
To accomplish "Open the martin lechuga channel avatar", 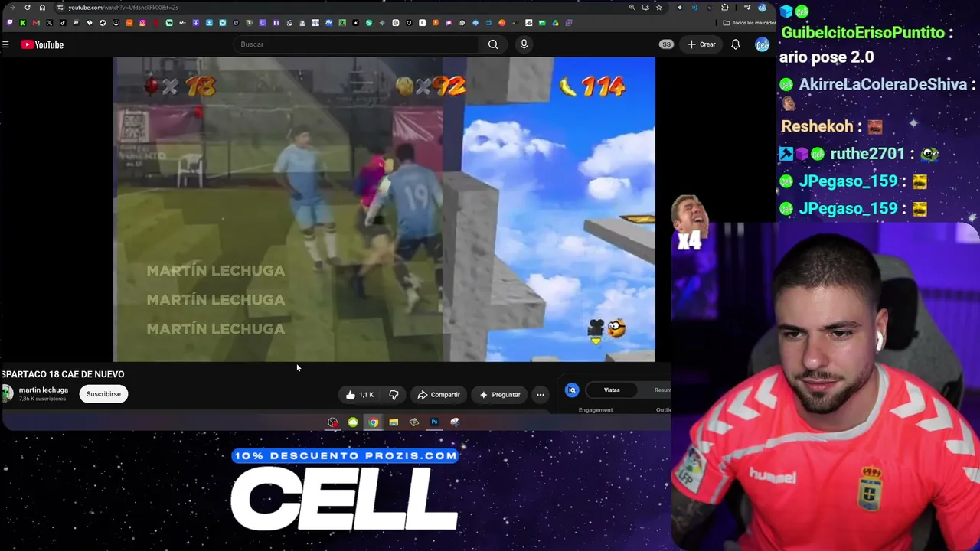I will (7, 394).
